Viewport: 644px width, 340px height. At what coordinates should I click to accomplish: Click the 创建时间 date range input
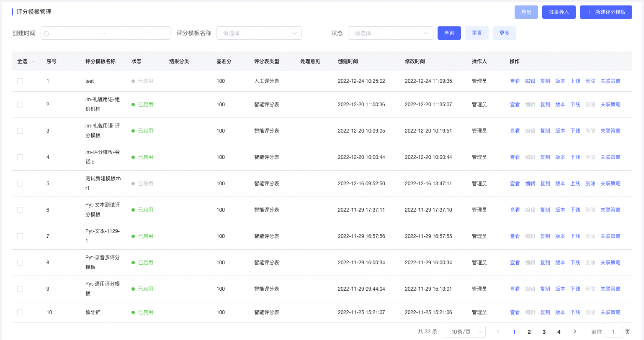(x=106, y=33)
